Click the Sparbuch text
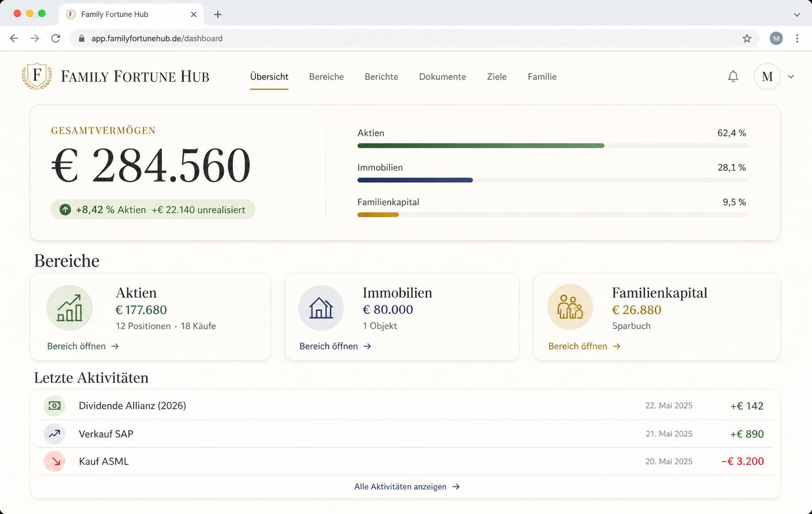The image size is (812, 514). coord(631,326)
